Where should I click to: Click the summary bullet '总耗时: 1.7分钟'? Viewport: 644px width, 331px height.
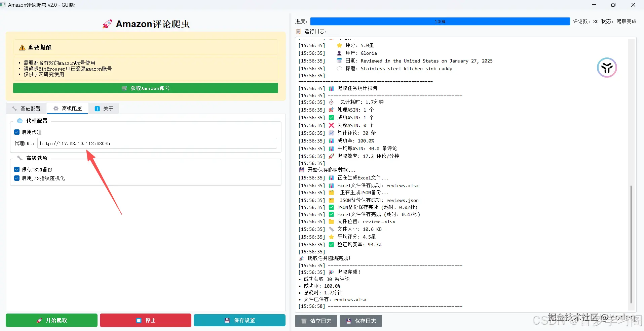(x=323, y=293)
